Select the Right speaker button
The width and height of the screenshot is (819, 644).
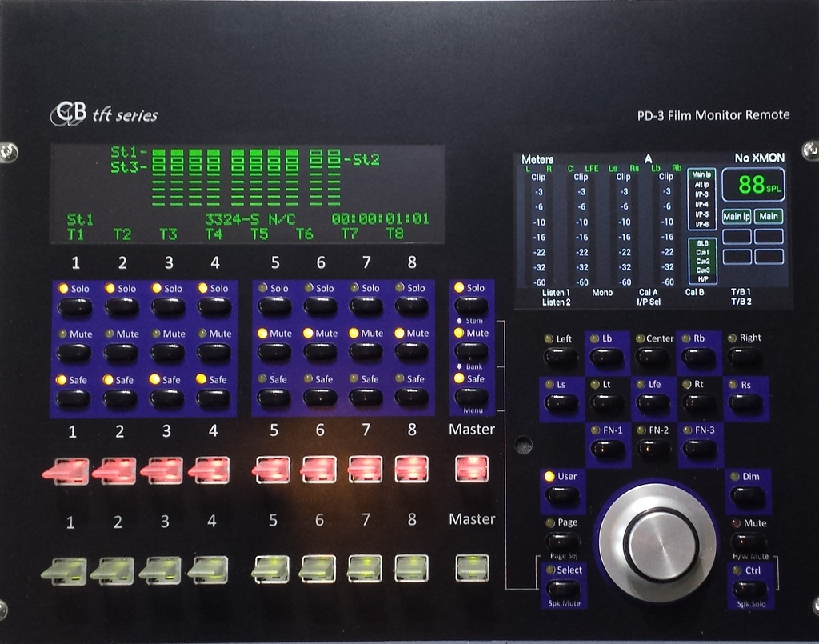click(745, 358)
